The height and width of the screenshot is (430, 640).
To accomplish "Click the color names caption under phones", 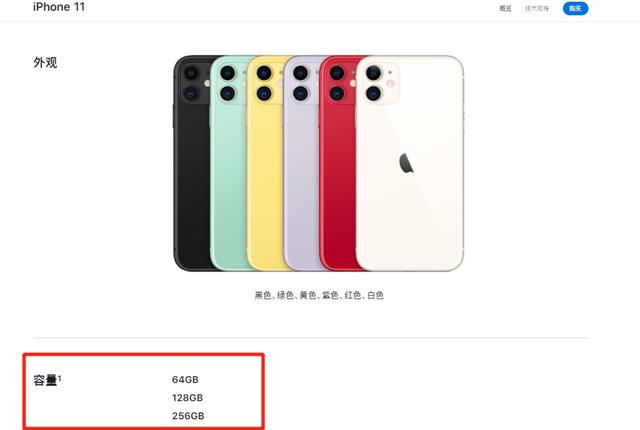I will point(319,295).
